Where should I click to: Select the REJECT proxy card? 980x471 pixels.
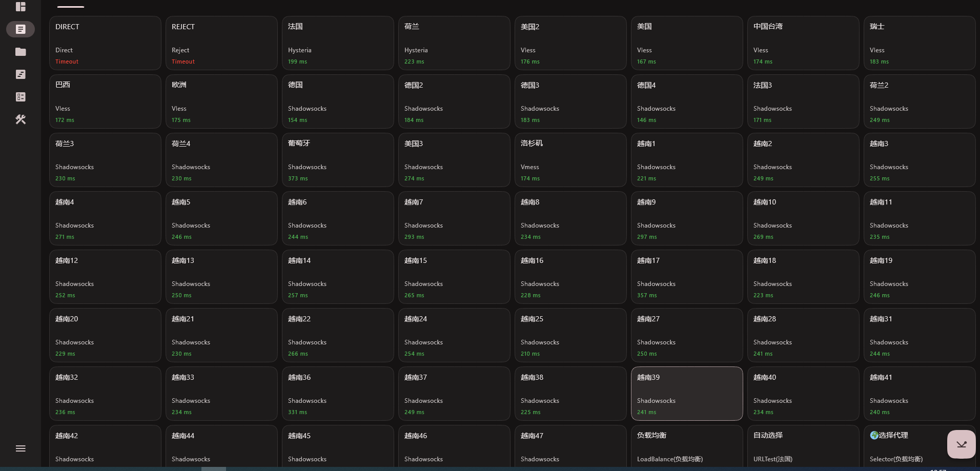tap(221, 43)
